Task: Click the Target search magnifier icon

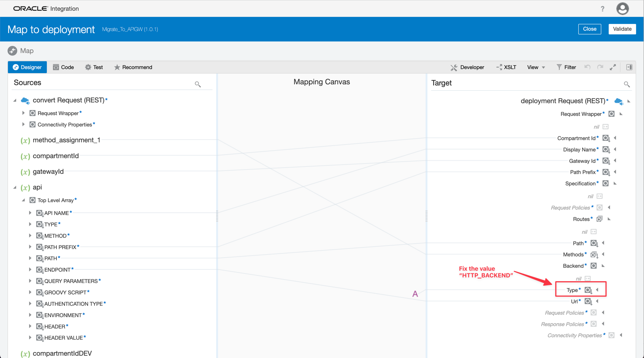Action: tap(627, 84)
